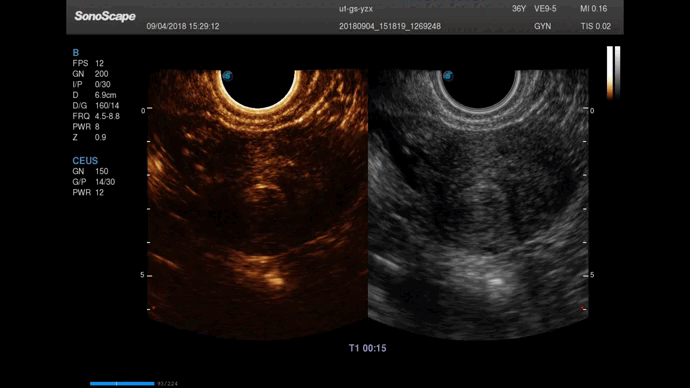Screen dimensions: 690x388
Task: Click the Z 0.9 zoom parameter
Action: point(89,137)
